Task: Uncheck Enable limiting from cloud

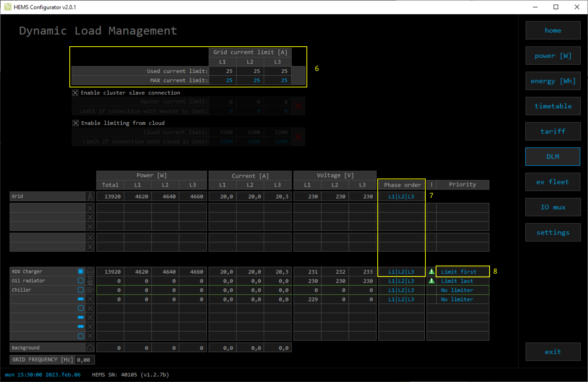Action: coord(76,123)
